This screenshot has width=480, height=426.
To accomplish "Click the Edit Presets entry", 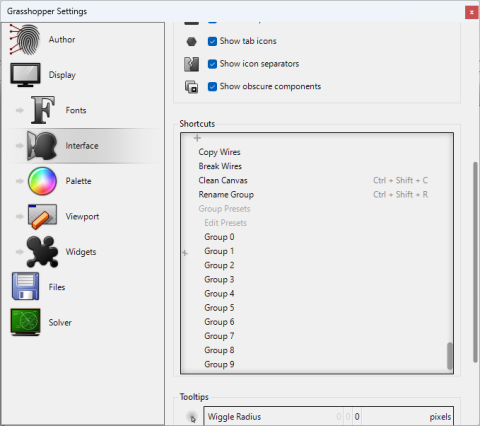I will click(x=225, y=223).
